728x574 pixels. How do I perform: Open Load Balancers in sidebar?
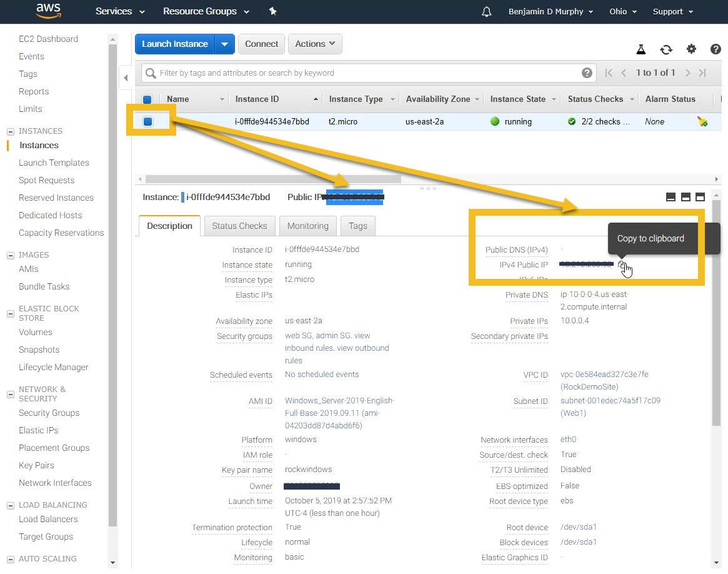pos(48,519)
